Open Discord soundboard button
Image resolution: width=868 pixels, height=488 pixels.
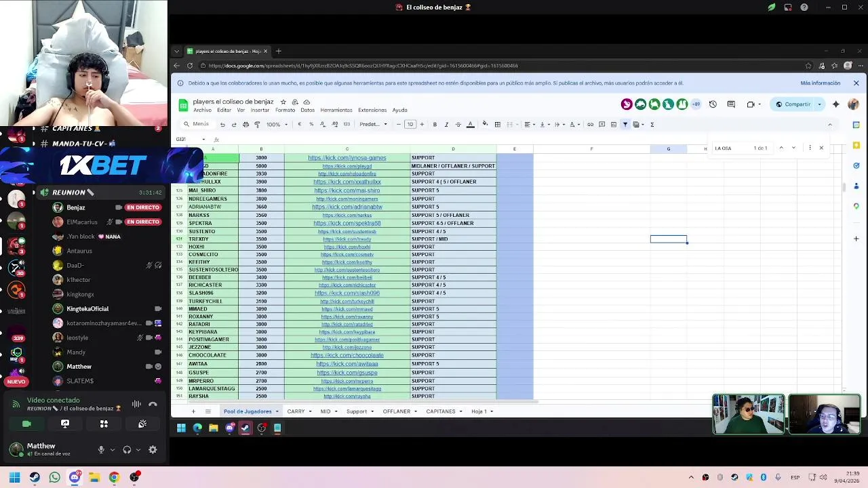pyautogui.click(x=142, y=424)
